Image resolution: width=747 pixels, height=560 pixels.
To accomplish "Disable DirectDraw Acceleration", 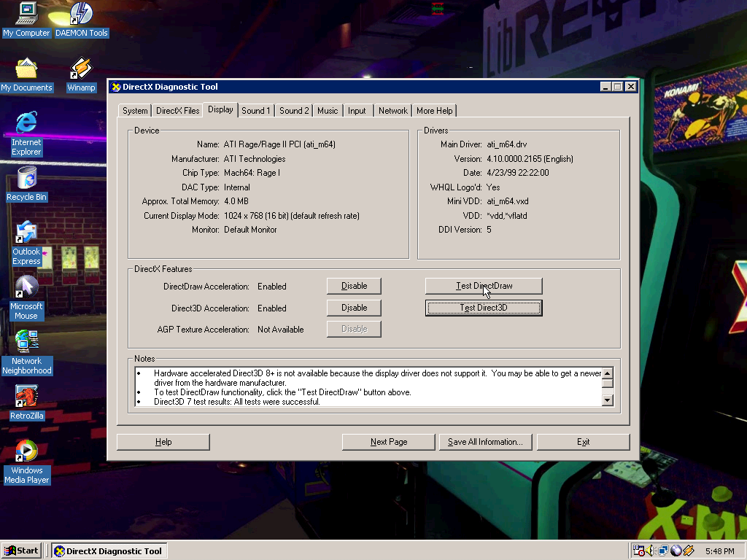I will coord(354,286).
